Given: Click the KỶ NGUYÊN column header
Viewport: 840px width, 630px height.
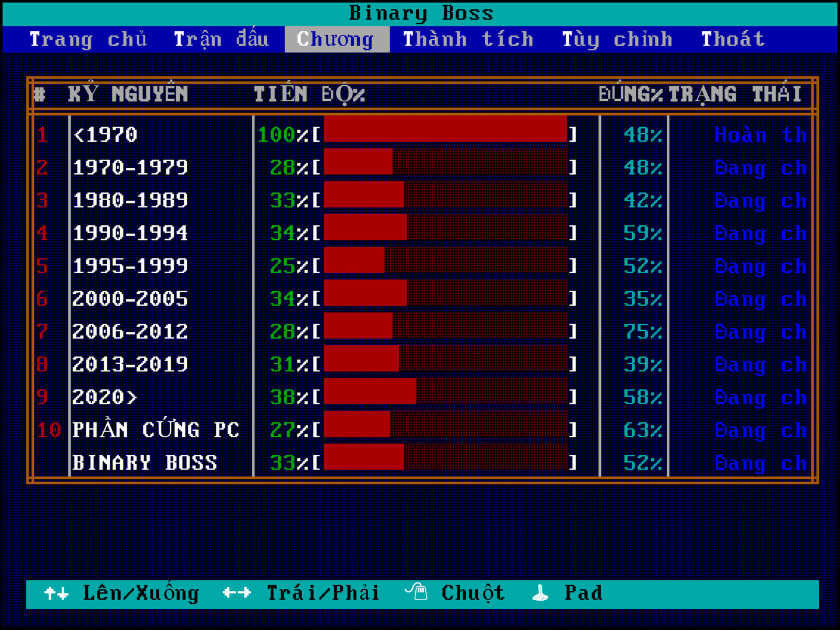Looking at the screenshot, I should click(128, 94).
